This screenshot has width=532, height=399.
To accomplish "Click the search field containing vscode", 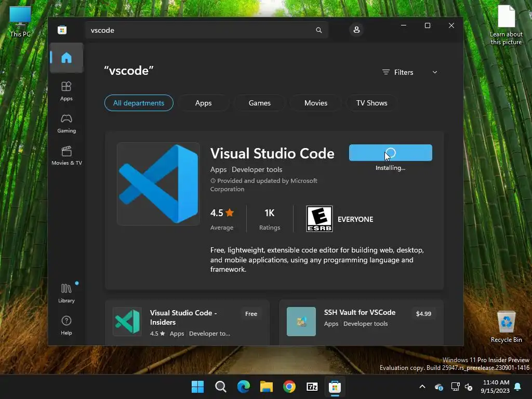I will [207, 30].
